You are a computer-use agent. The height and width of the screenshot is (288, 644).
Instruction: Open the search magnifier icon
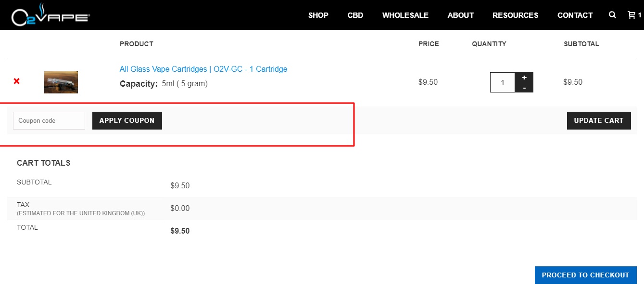pyautogui.click(x=612, y=15)
